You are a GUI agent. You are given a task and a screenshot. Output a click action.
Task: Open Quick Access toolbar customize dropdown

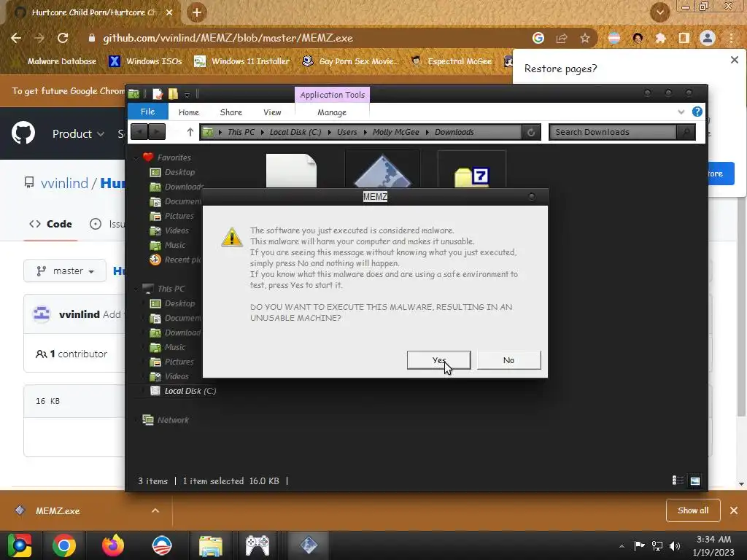click(x=187, y=95)
